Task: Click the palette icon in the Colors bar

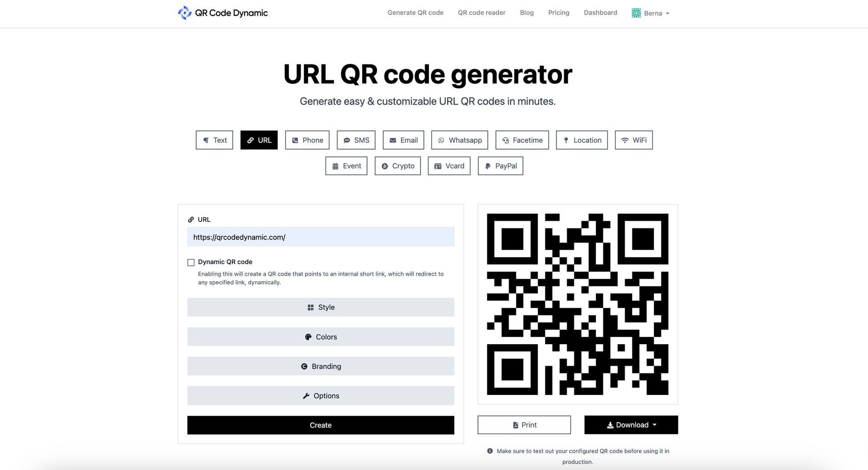Action: click(x=308, y=337)
